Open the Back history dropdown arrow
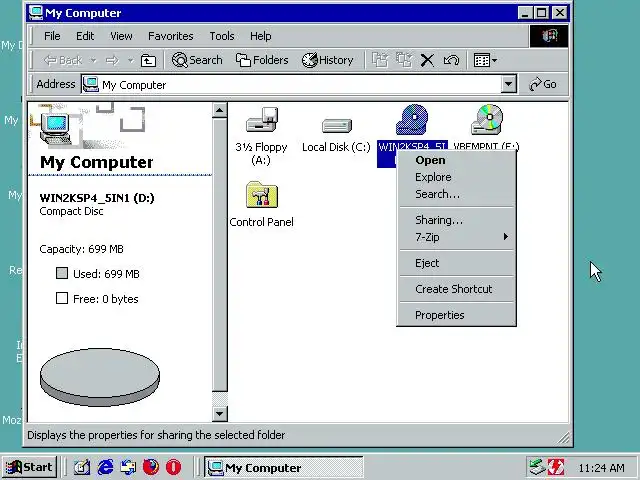640x480 pixels. [93, 60]
